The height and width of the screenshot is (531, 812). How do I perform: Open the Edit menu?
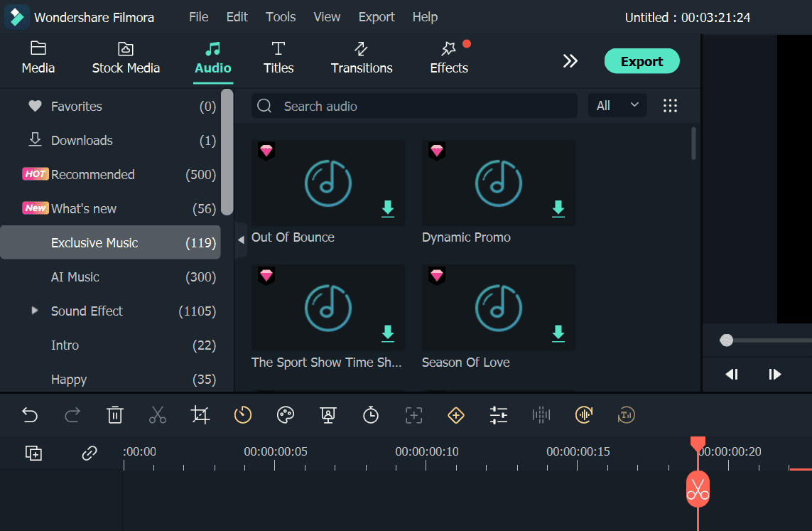tap(237, 17)
